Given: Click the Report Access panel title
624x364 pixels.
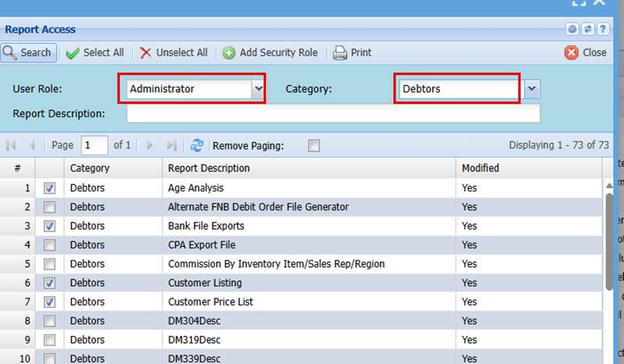Looking at the screenshot, I should click(x=40, y=30).
